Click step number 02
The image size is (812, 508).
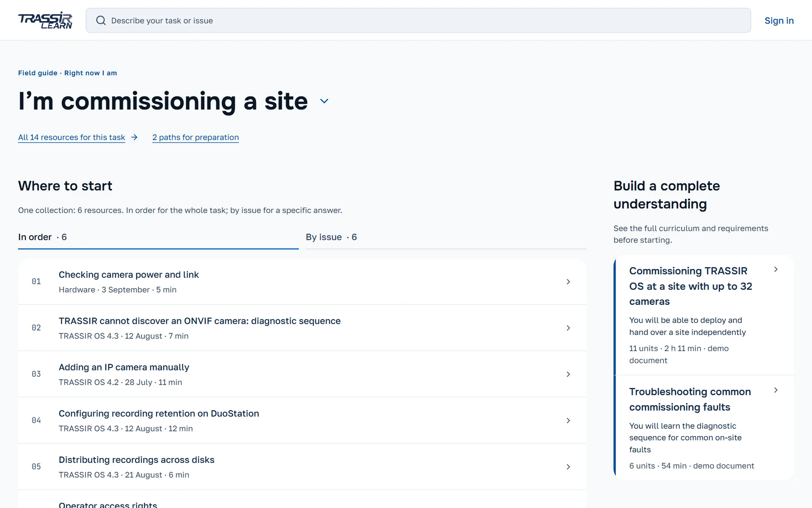tap(36, 328)
